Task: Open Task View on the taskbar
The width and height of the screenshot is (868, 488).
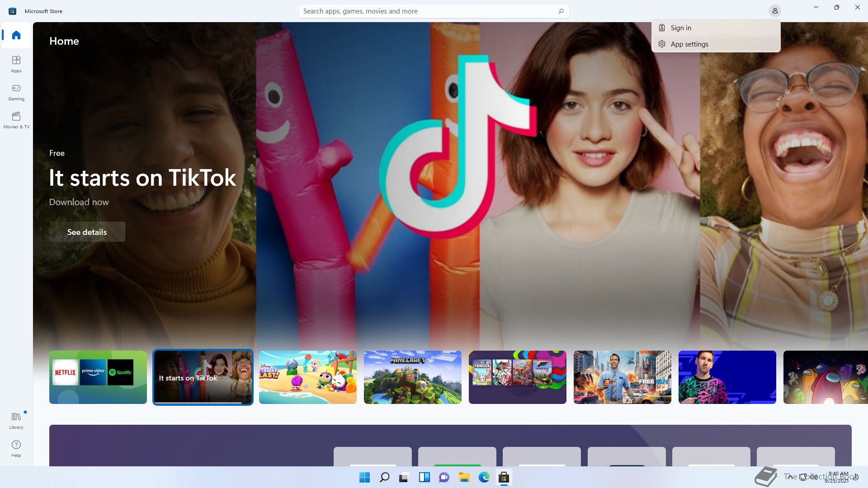Action: point(404,477)
